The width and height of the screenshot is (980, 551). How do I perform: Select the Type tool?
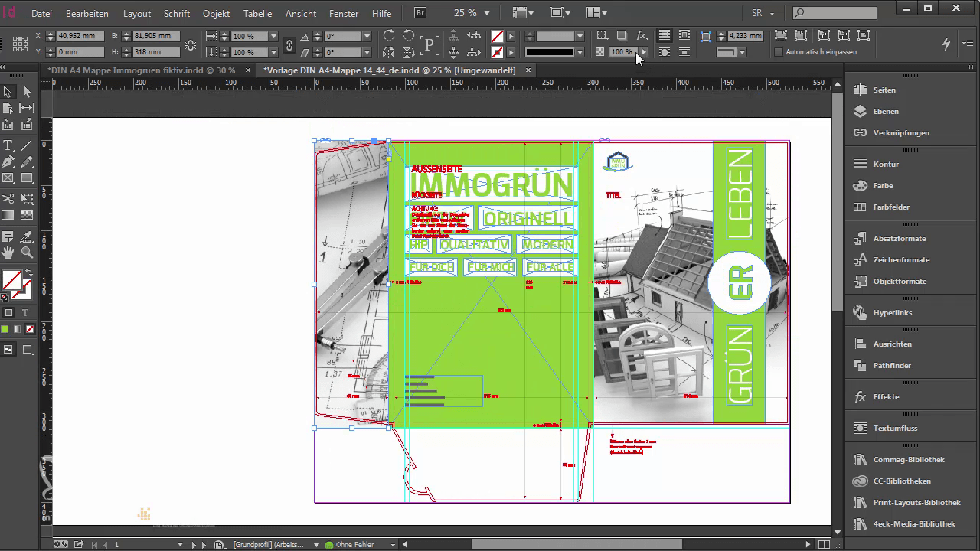click(8, 145)
